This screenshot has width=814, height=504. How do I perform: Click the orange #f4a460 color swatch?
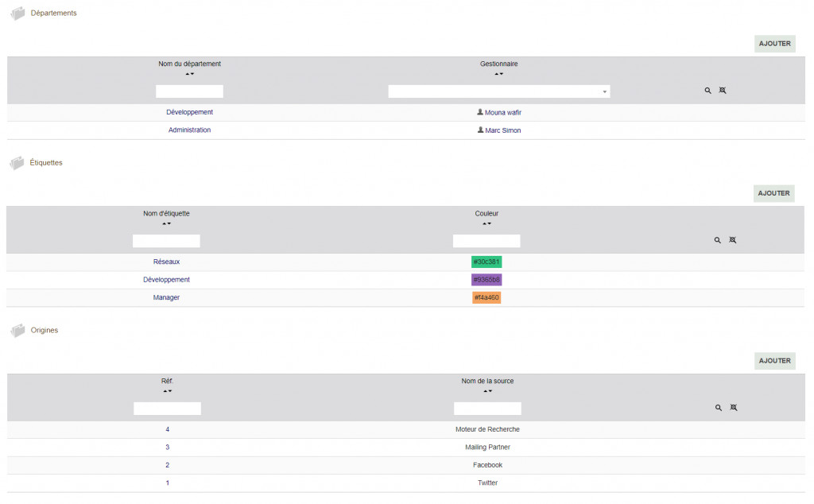point(486,297)
